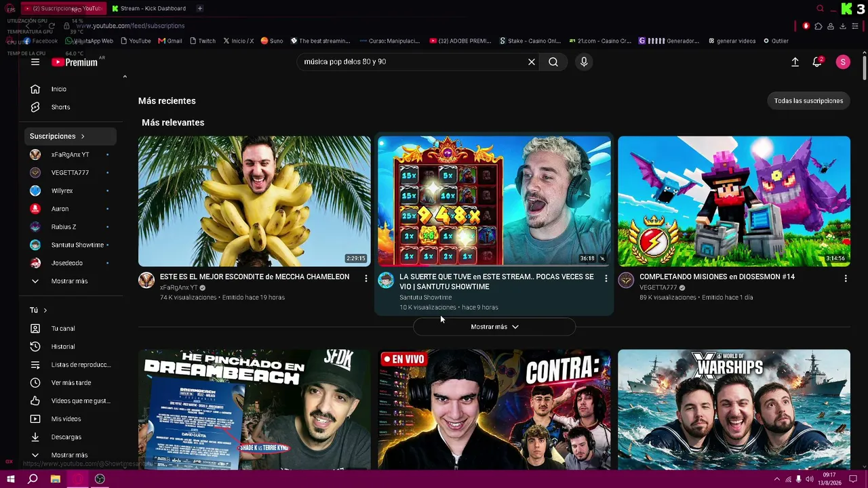Play the World of Warships thumbnail
Screen dimensions: 868x488
[734, 409]
